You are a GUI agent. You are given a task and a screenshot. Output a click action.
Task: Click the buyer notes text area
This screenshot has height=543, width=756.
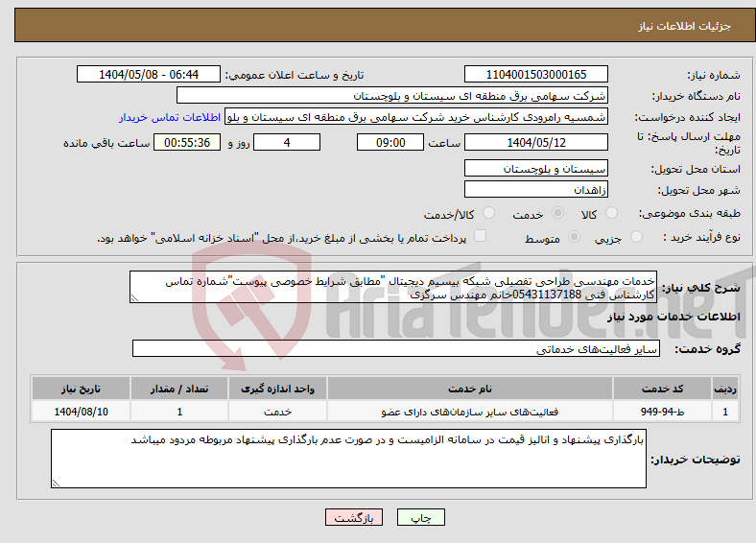point(348,459)
